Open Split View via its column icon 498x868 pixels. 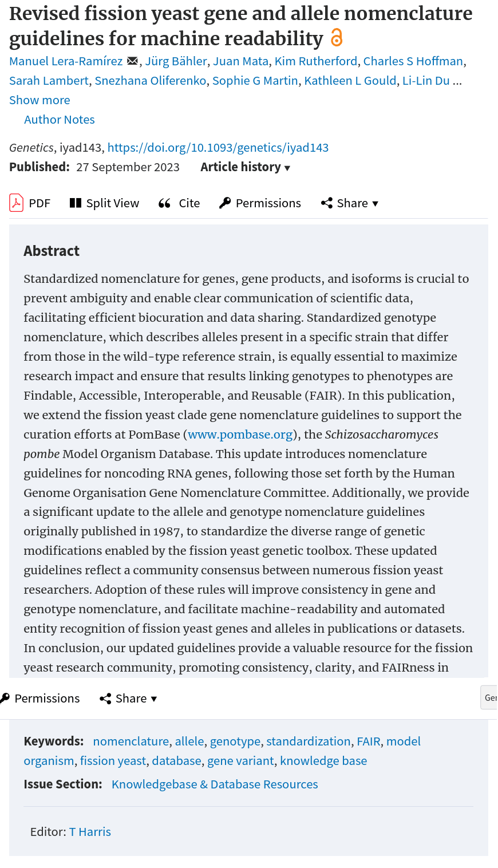[76, 203]
